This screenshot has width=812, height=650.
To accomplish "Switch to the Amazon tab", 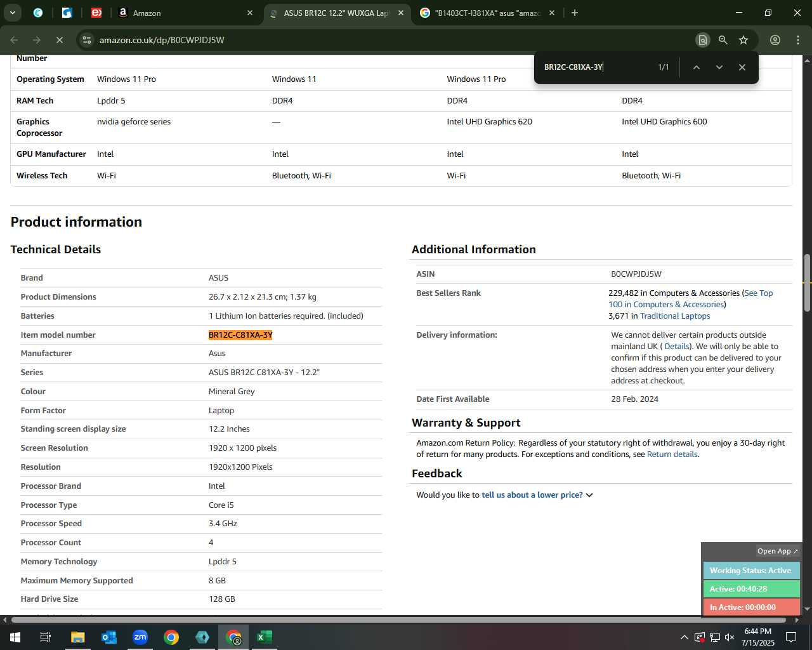I will pos(184,13).
